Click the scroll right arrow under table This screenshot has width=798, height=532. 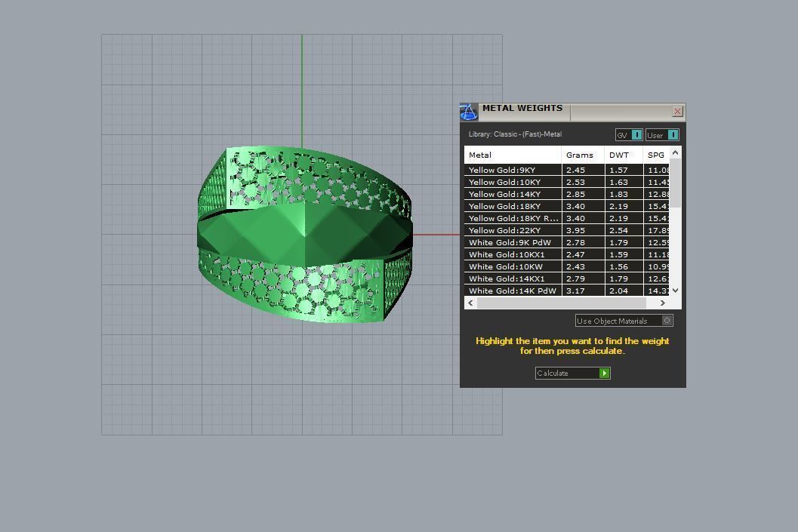pyautogui.click(x=663, y=303)
